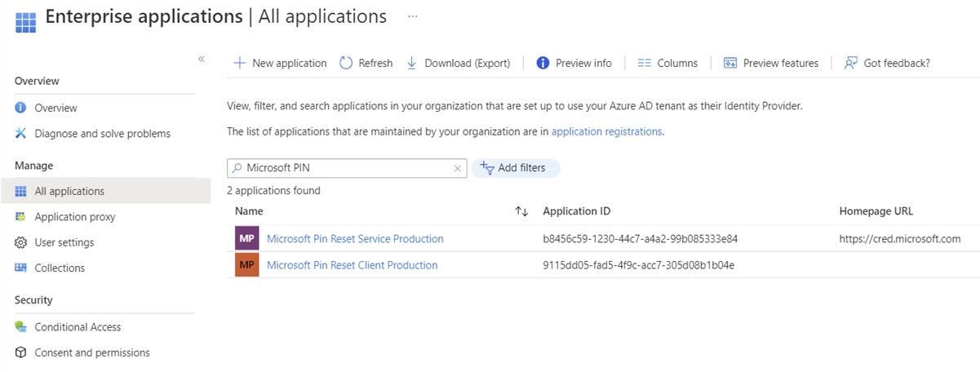Collapse the left sidebar with double chevron
Viewport: 980px width, 372px height.
point(202,59)
